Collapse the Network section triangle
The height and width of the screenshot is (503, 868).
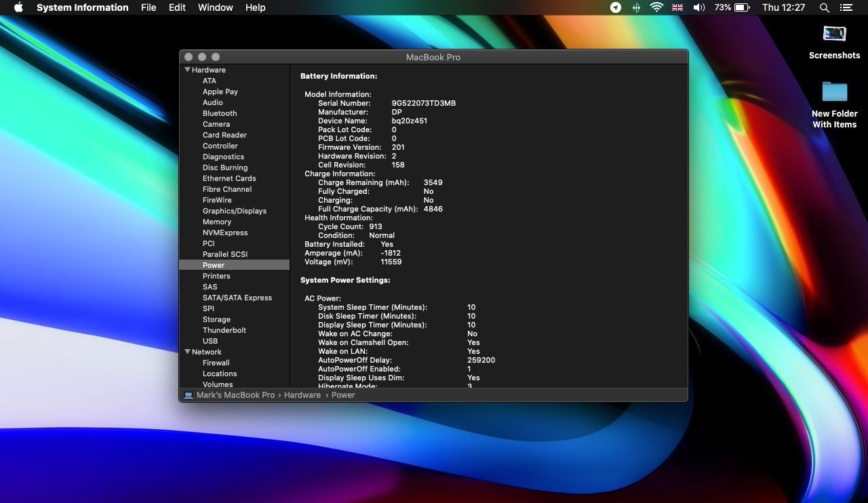(x=187, y=352)
